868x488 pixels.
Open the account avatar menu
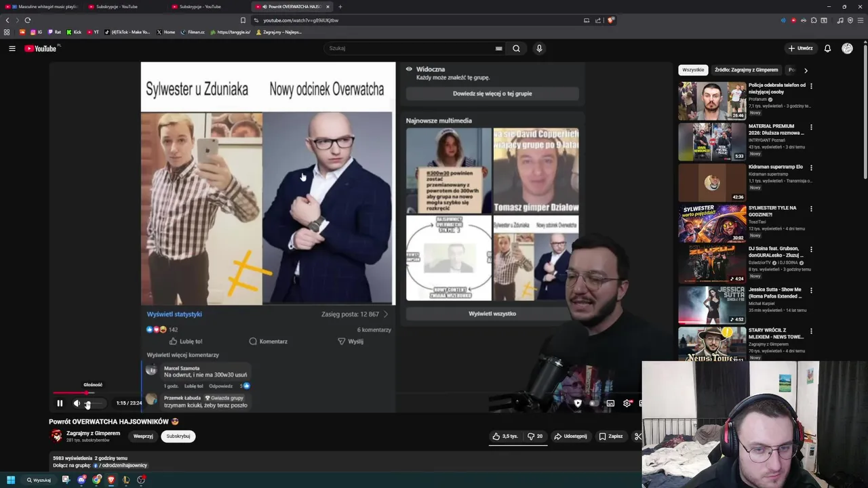(847, 48)
